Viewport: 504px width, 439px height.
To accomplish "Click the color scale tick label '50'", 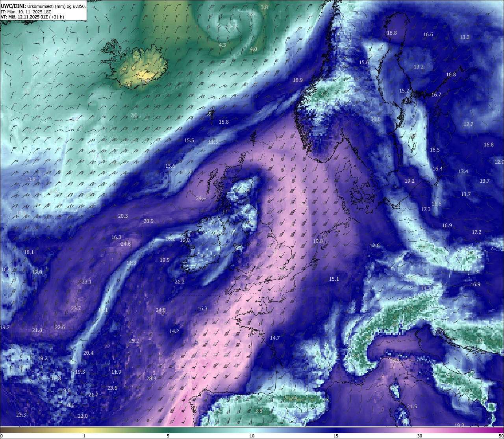I will click(501, 436).
